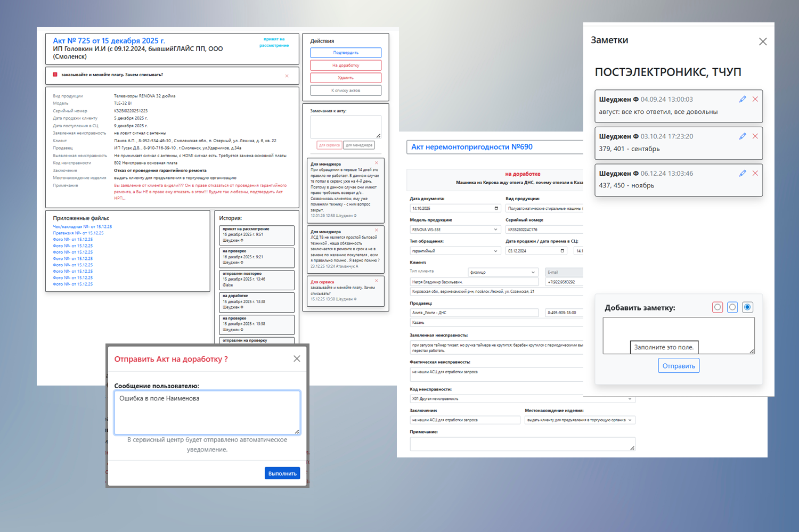This screenshot has height=532, width=799.
Task: Click Выполнить in the rework dialog
Action: (x=282, y=473)
